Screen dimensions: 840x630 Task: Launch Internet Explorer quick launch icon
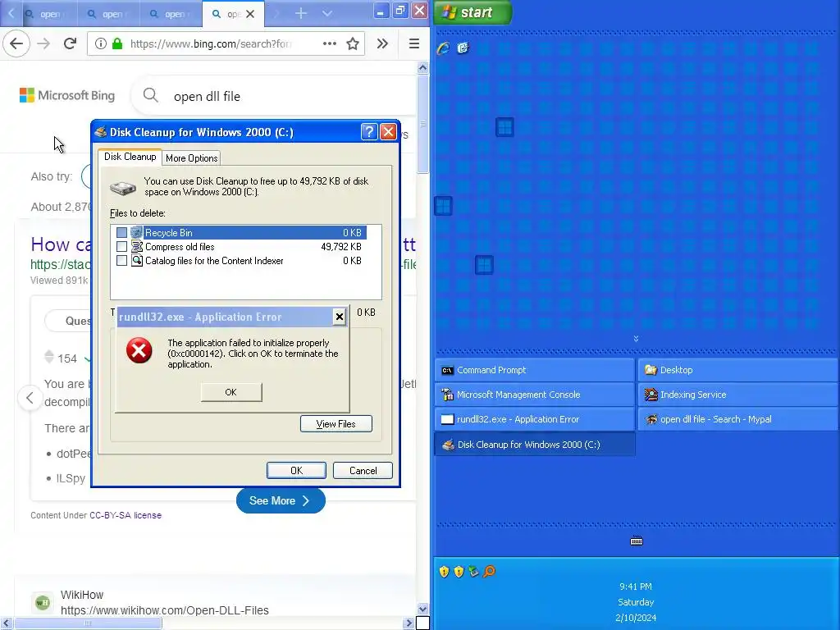[x=443, y=48]
